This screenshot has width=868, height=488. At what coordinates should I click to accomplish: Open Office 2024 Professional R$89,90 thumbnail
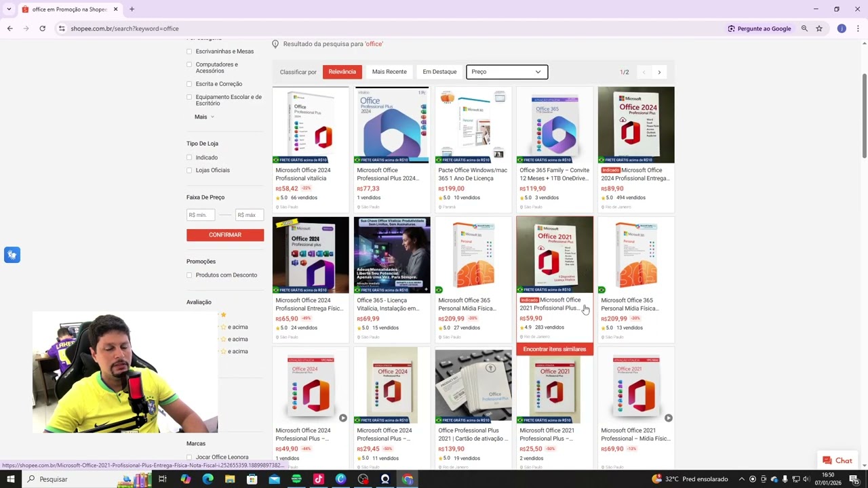click(x=636, y=125)
